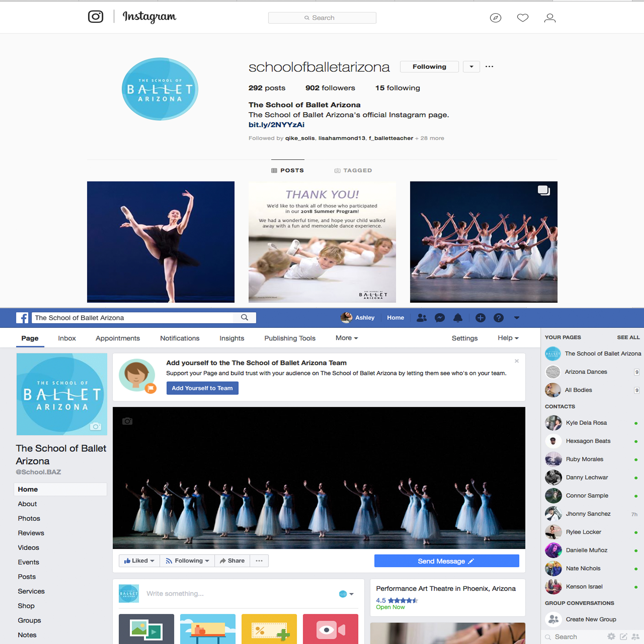644x644 pixels.
Task: Click camera icon on Facebook profile picture
Action: pos(96,426)
